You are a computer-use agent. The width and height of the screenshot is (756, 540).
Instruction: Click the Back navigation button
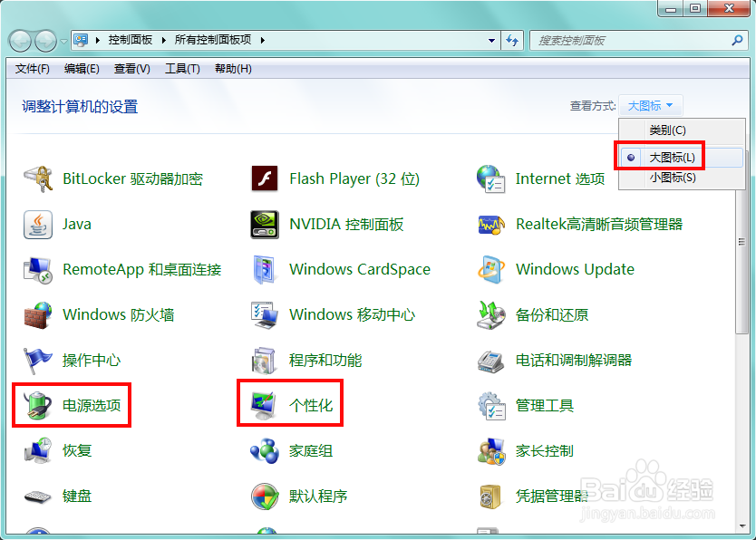[20, 41]
